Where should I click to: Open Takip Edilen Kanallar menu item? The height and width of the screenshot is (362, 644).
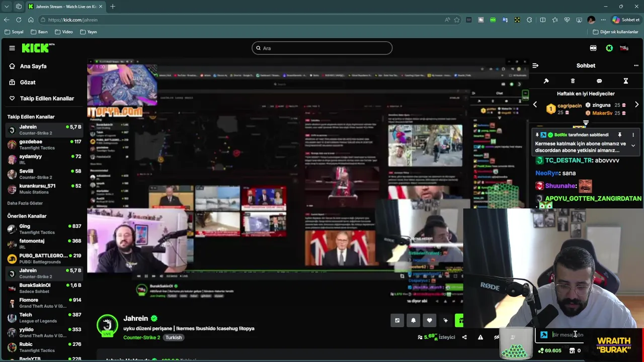coord(47,99)
